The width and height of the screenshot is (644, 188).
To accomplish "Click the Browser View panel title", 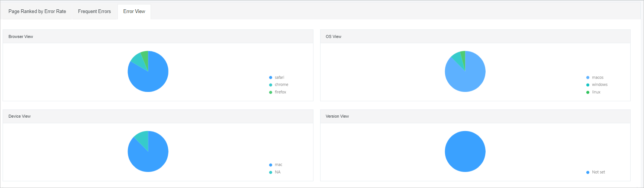I will pyautogui.click(x=21, y=36).
